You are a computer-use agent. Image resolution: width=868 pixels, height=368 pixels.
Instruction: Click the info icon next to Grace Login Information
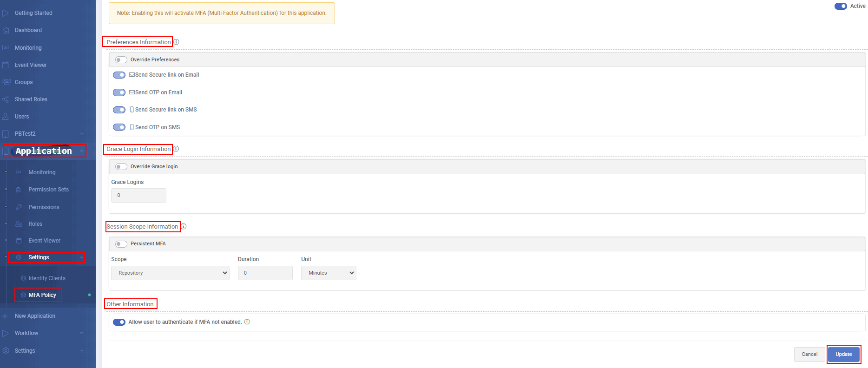tap(176, 149)
